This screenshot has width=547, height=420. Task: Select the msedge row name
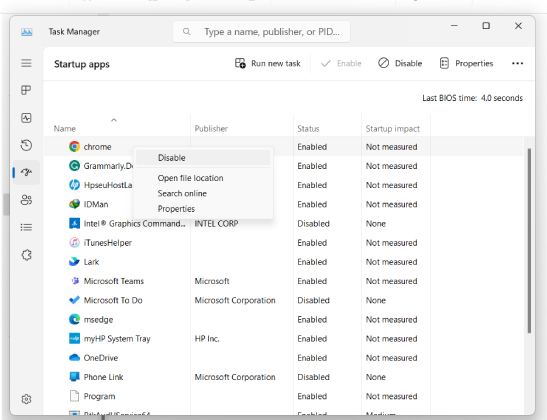[x=98, y=320]
